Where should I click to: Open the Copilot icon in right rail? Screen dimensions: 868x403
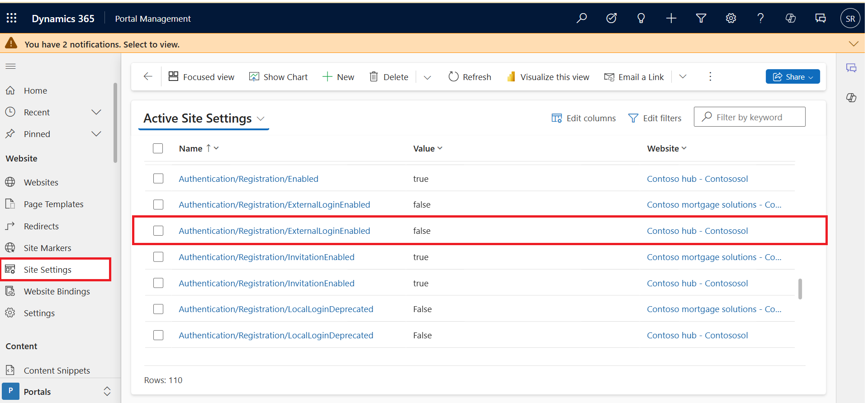(851, 98)
